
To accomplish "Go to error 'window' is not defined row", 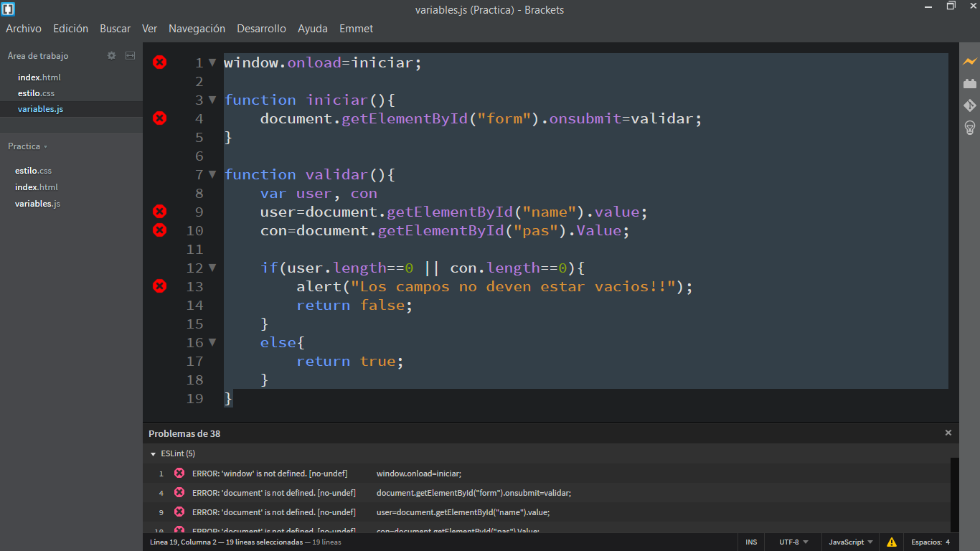I will (547, 474).
